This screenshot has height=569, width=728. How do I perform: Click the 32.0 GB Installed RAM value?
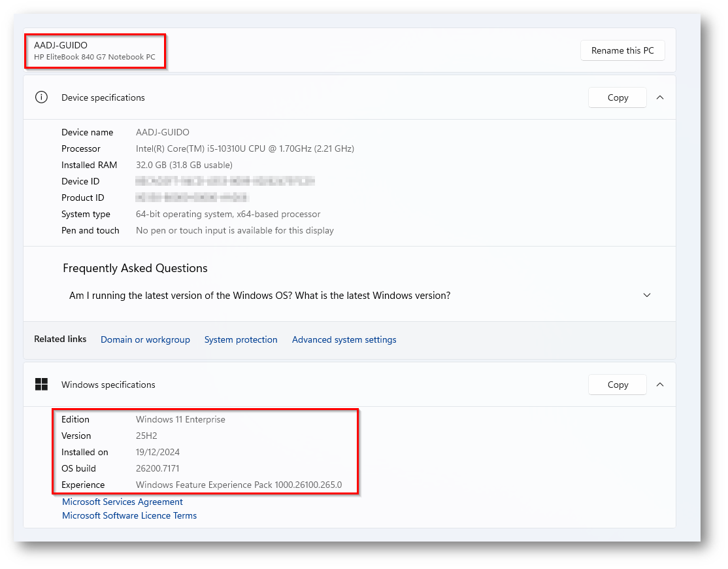tap(184, 165)
